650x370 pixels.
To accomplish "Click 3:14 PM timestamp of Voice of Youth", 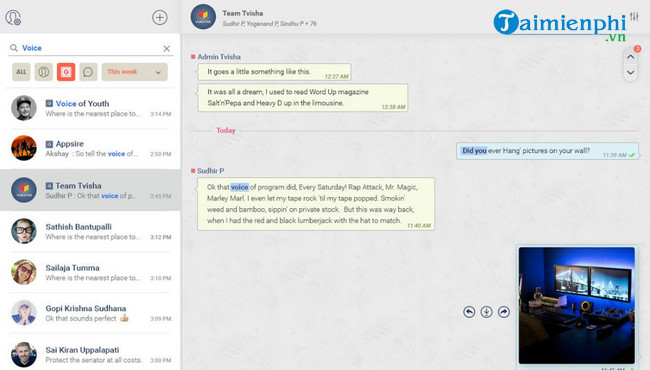I will pos(160,114).
